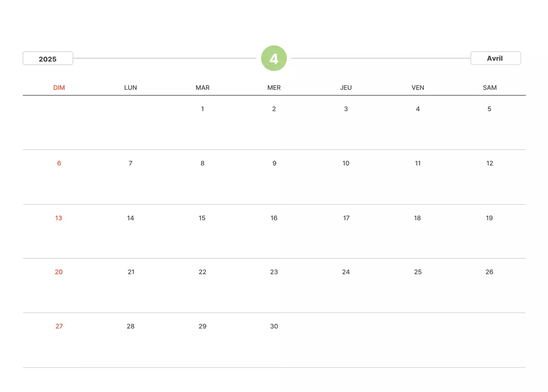This screenshot has height=392, width=548.
Task: Click the 2025 year box
Action: pos(48,59)
